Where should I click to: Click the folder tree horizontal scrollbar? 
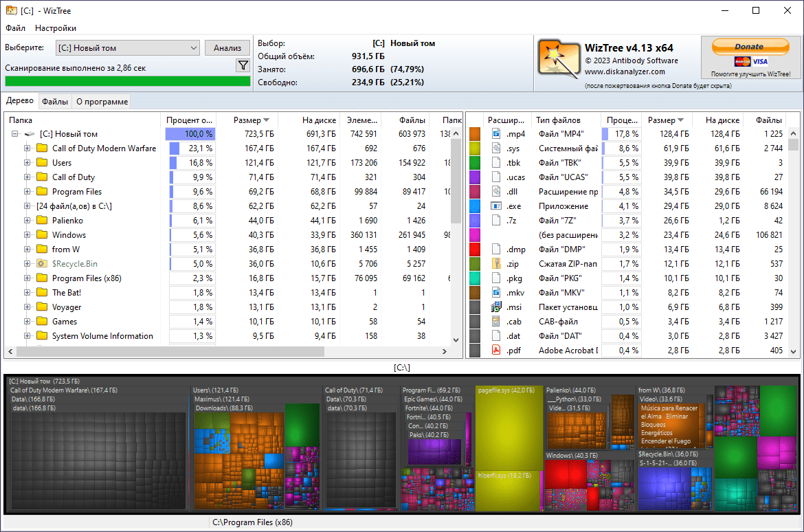pos(170,352)
